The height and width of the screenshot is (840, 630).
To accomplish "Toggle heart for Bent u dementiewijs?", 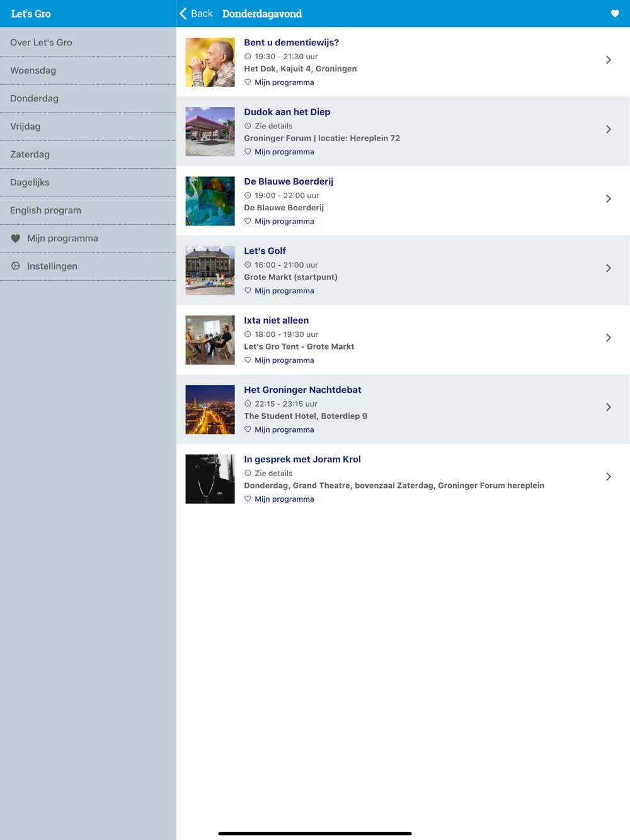I will point(248,82).
